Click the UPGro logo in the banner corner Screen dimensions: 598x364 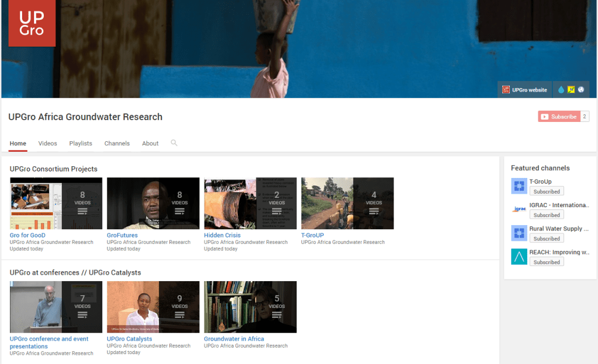(x=32, y=23)
